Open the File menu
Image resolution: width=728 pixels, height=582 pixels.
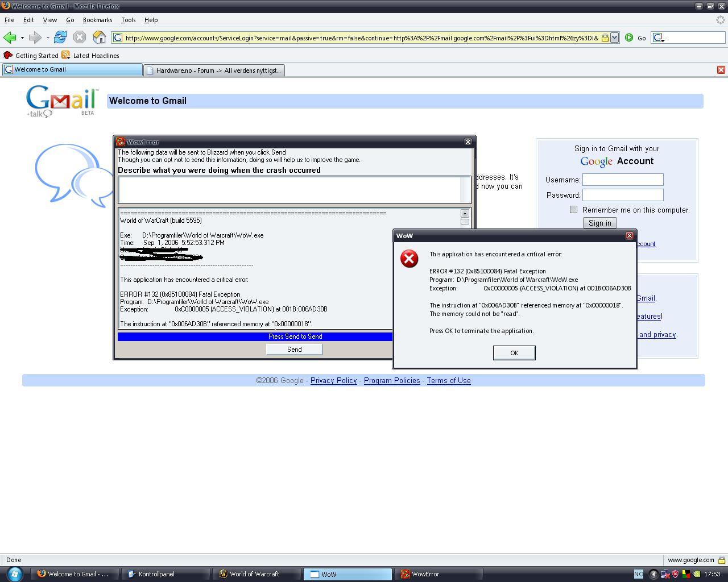coord(9,20)
